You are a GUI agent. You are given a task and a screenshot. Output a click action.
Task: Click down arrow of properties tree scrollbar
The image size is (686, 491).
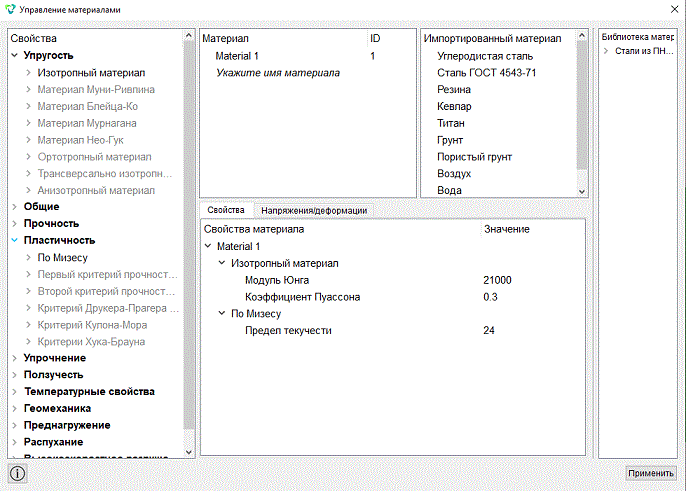pyautogui.click(x=189, y=452)
